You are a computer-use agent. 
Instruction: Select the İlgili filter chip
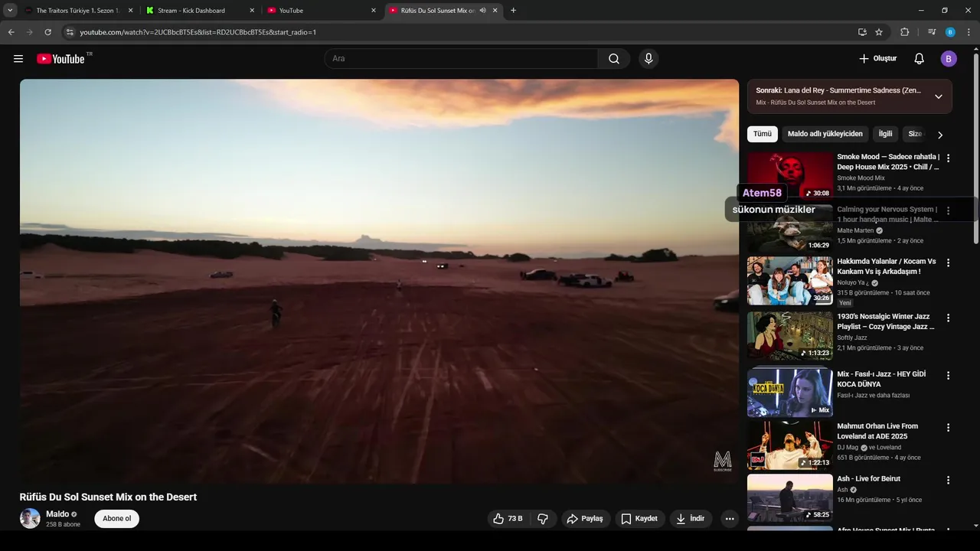pyautogui.click(x=885, y=134)
